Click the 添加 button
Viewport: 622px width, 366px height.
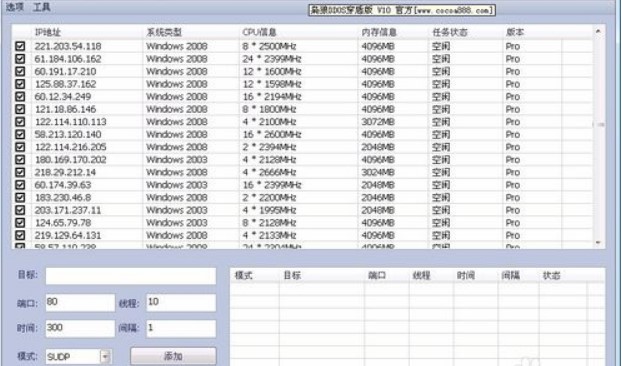pos(173,356)
